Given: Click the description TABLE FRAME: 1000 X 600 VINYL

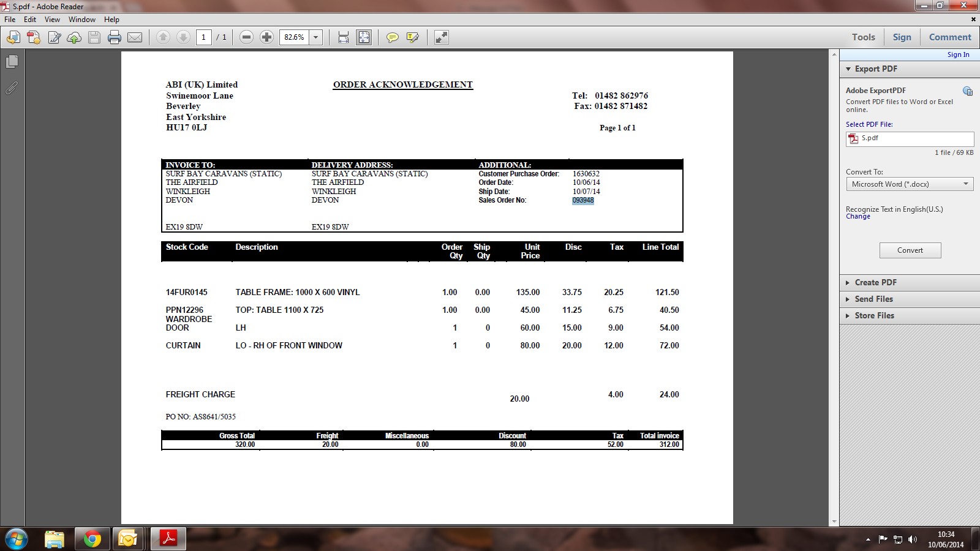Looking at the screenshot, I should (298, 293).
